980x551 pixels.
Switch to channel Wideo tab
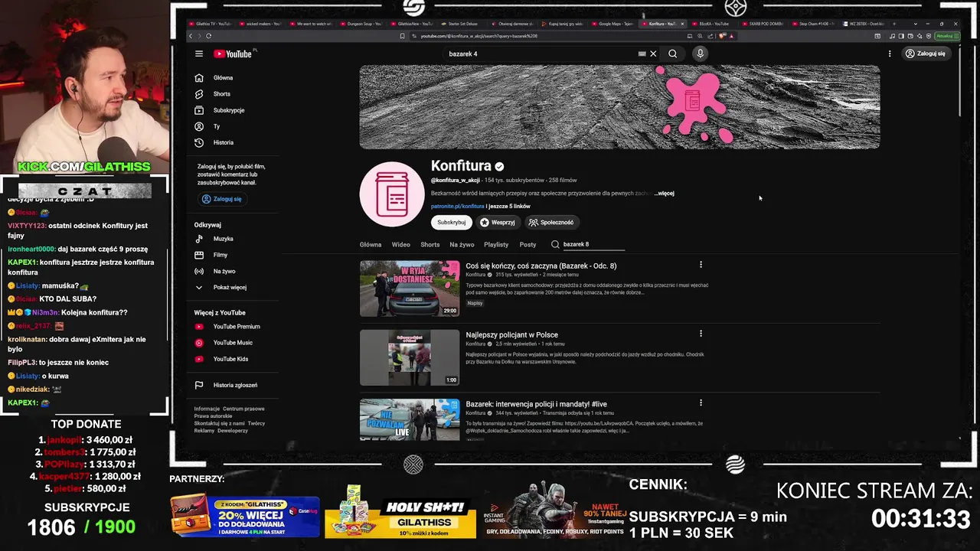pyautogui.click(x=401, y=244)
